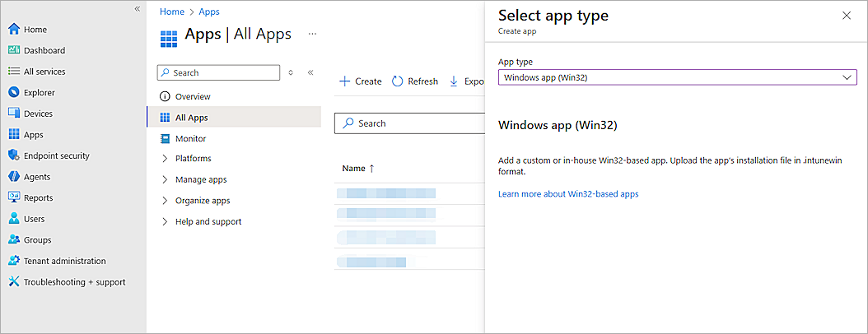This screenshot has height=334, width=868.
Task: Focus the Apps menu search box
Action: coord(219,72)
